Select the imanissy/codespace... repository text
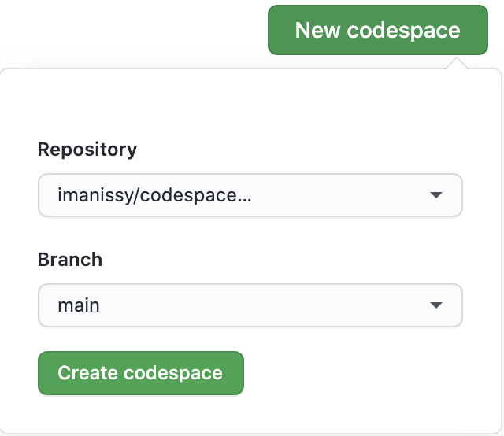The height and width of the screenshot is (436, 504). [154, 195]
